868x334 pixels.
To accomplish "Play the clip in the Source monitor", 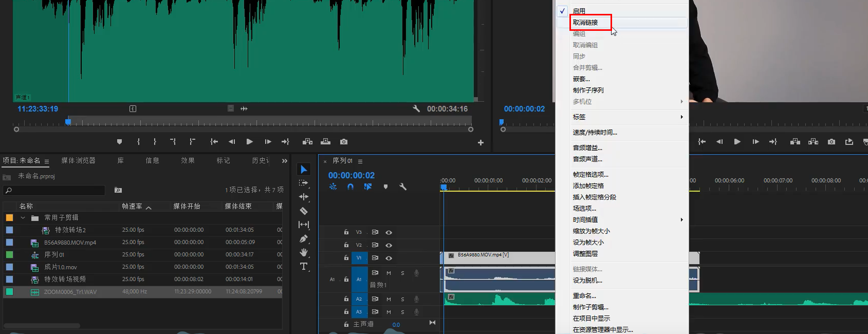I will (249, 142).
